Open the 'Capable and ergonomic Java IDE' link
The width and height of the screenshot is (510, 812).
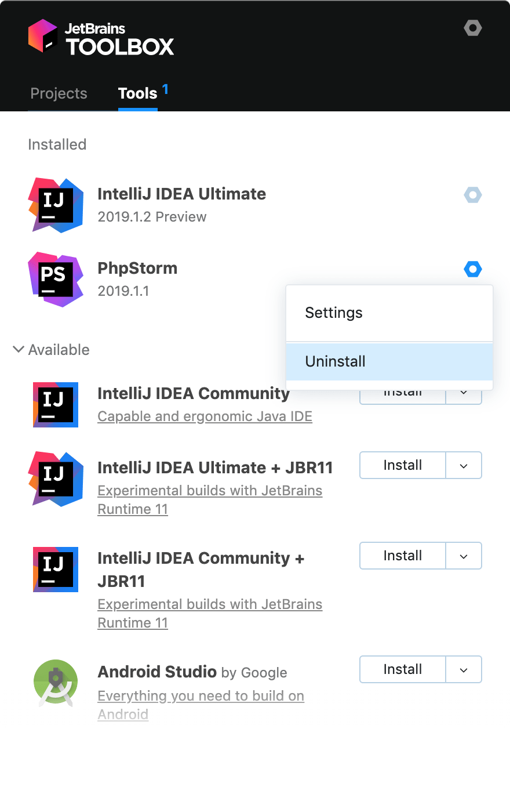click(x=205, y=416)
